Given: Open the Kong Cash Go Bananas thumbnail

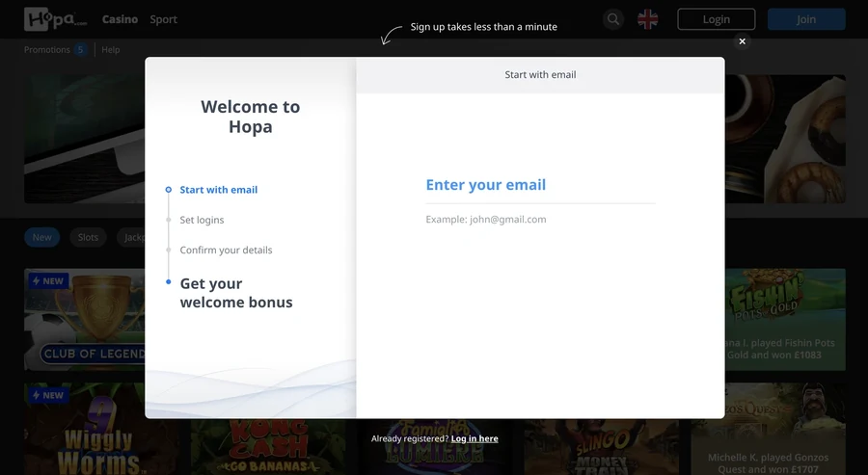Looking at the screenshot, I should pos(268,447).
